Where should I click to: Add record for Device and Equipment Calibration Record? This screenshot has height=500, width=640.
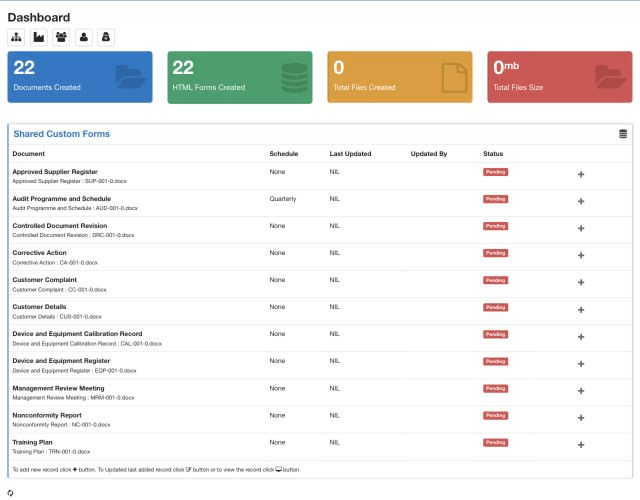581,337
